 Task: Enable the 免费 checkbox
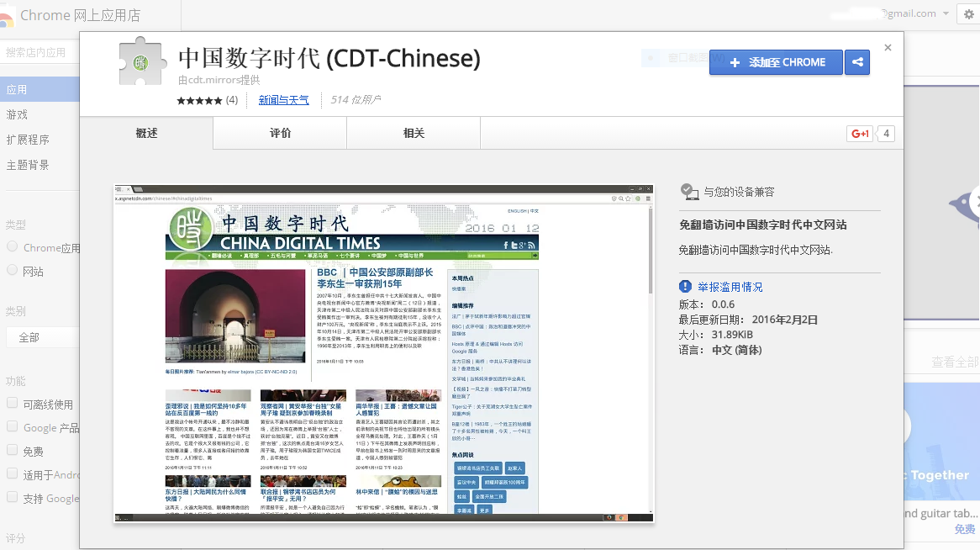12,450
